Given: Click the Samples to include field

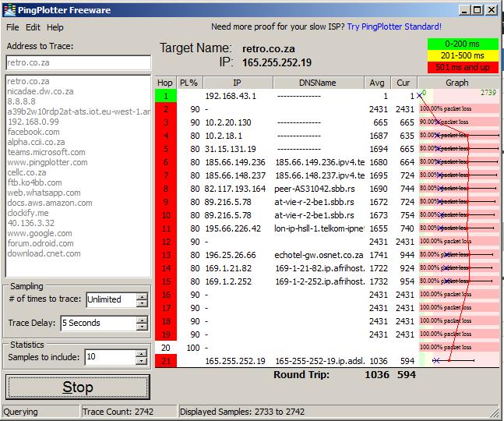Looking at the screenshot, I should pos(111,357).
